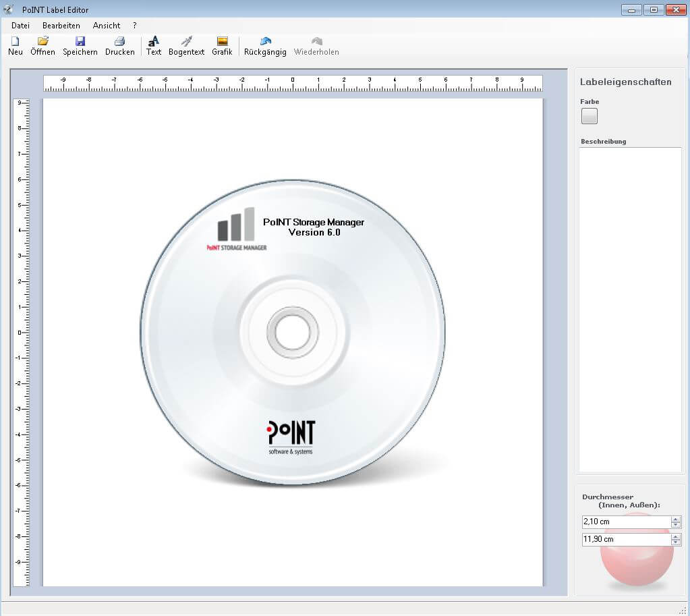Increase inner diameter with up arrow

pos(676,519)
